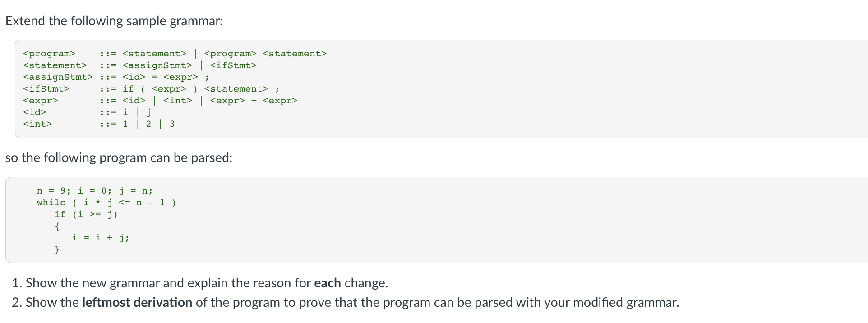Image resolution: width=868 pixels, height=323 pixels.
Task: Click the <int> rule's "1 | 2 | 3" definition
Action: 148,124
